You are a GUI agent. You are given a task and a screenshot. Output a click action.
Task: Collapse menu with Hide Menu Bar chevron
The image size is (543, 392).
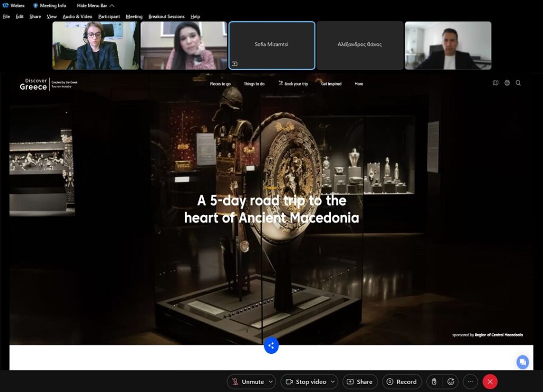point(111,6)
